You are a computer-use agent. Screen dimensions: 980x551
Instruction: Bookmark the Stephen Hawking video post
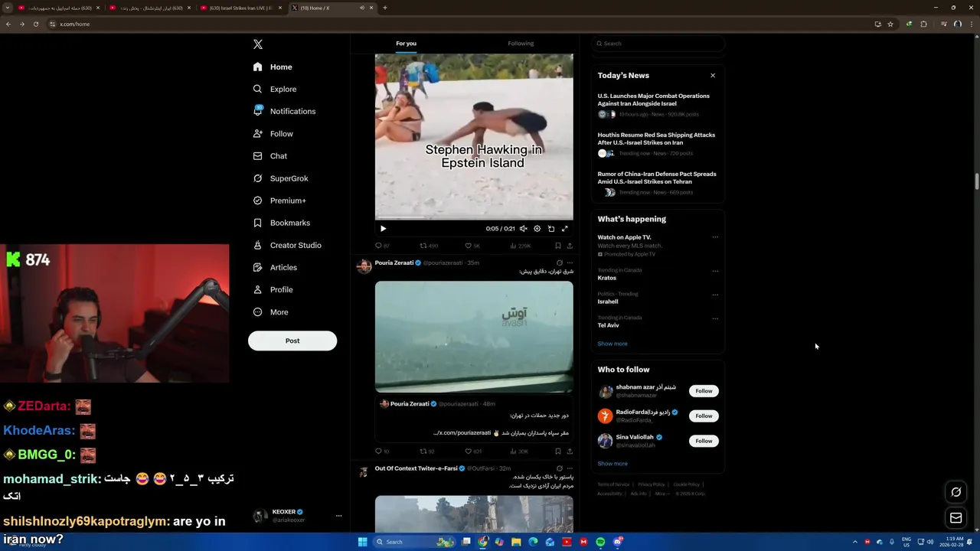click(x=558, y=246)
